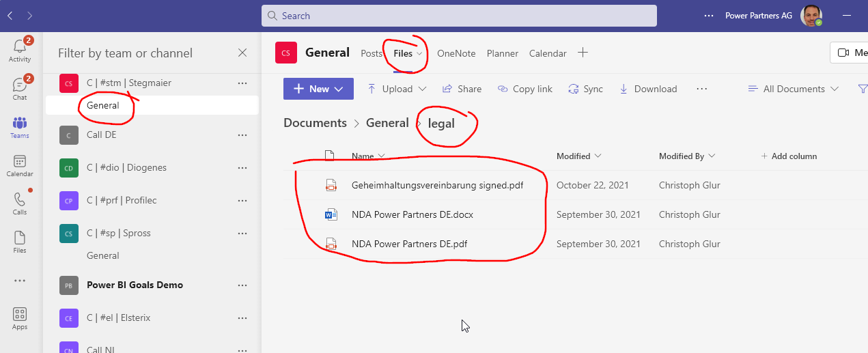This screenshot has width=868, height=353.
Task: Click the file type column header icon
Action: point(330,156)
